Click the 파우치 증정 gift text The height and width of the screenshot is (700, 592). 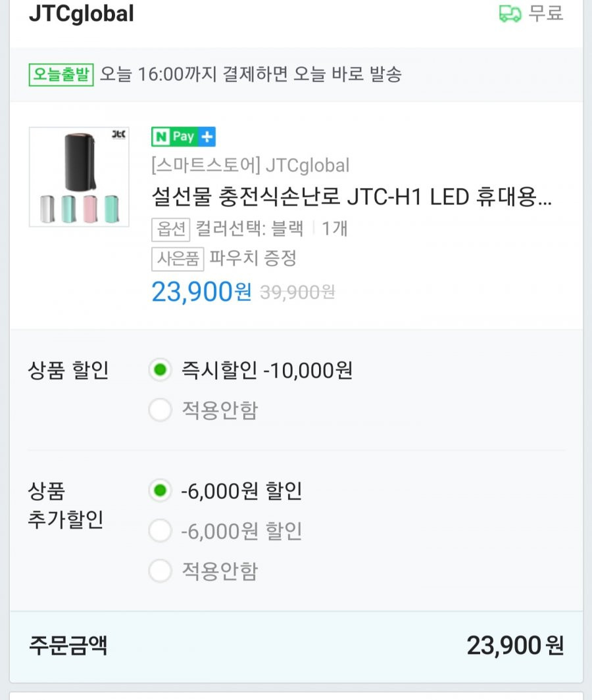tap(253, 258)
